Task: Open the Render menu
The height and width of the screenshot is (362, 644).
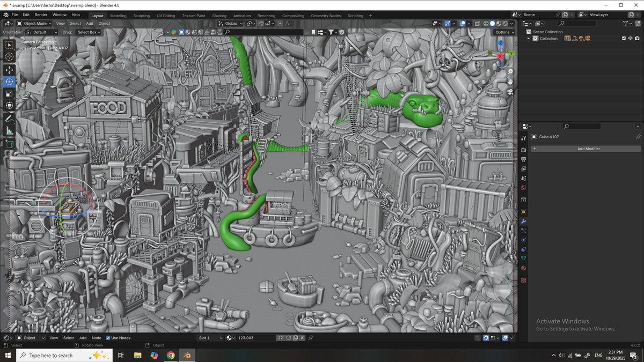Action: click(41, 15)
